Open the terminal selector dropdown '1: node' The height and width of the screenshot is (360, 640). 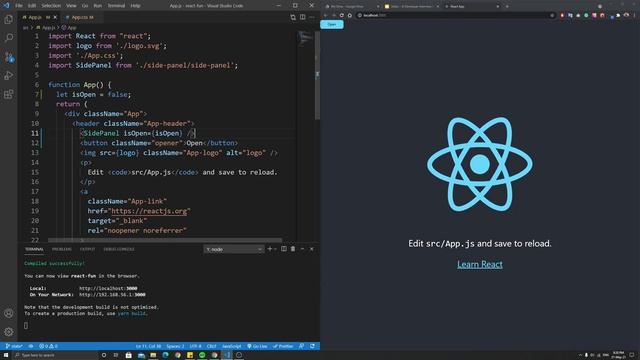tap(234, 249)
